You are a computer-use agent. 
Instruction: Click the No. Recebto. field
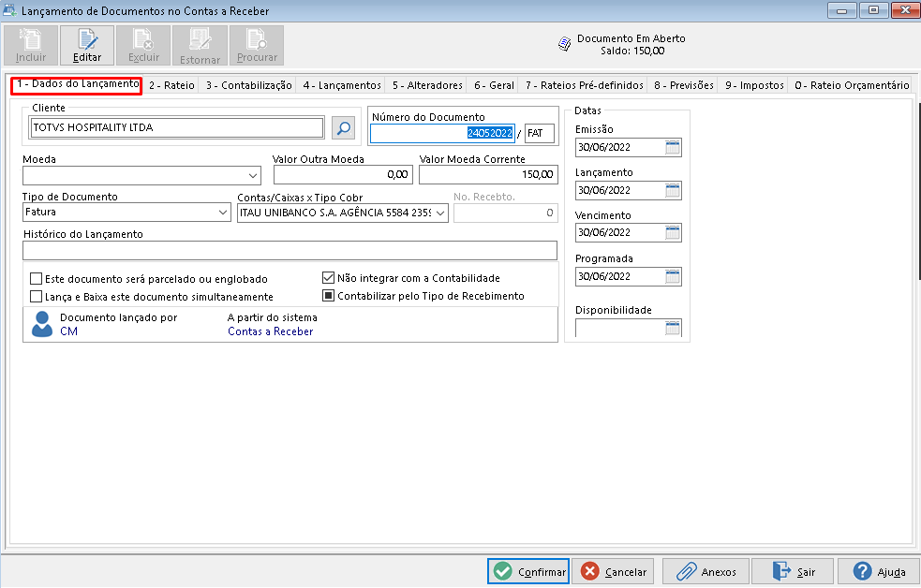505,213
